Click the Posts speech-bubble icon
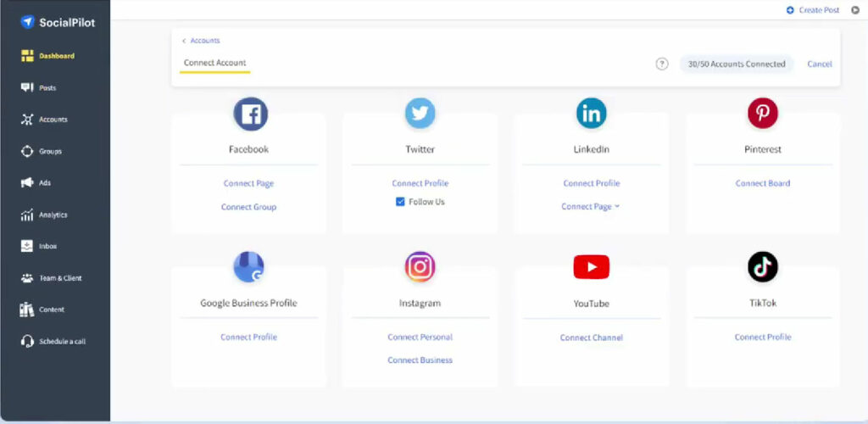Viewport: 868px width, 424px height. click(x=27, y=87)
